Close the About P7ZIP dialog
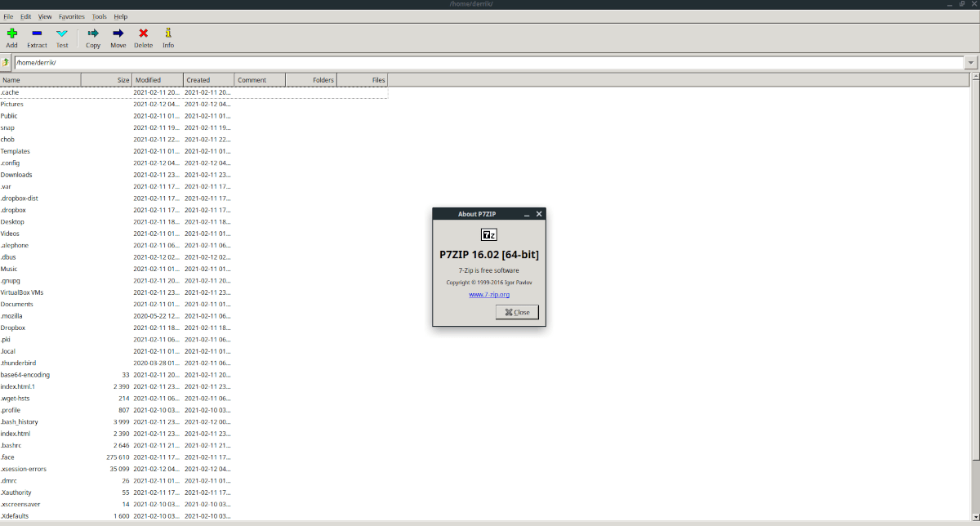The image size is (980, 526). click(x=517, y=311)
